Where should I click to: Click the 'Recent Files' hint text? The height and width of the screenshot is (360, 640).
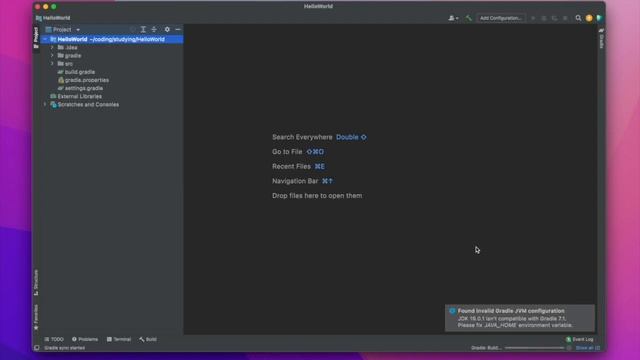291,167
